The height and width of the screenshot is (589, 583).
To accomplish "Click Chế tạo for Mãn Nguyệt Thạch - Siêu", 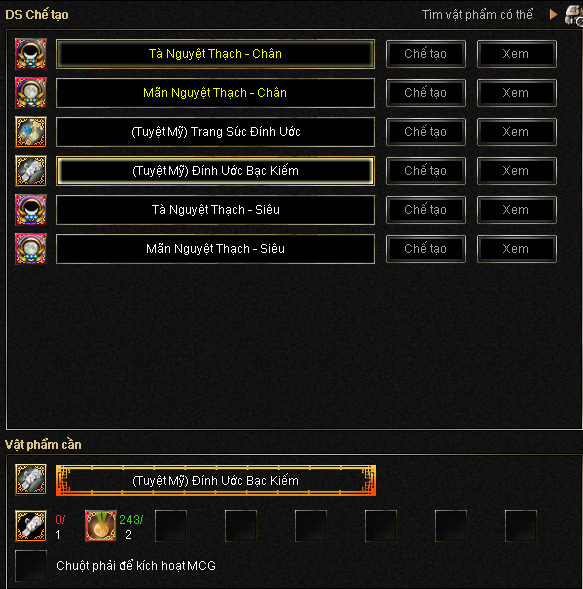I will click(x=426, y=249).
